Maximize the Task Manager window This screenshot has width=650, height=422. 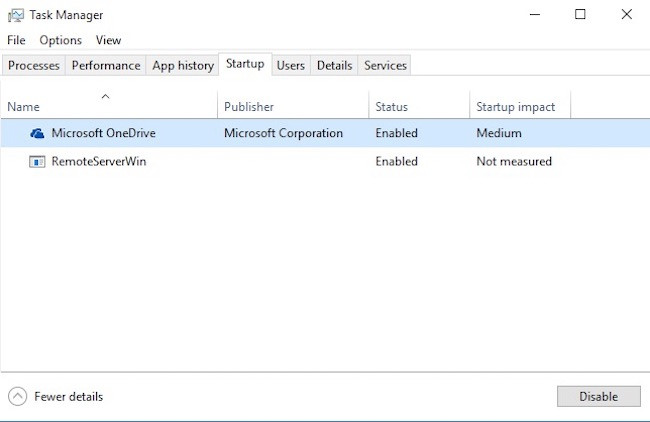pos(580,14)
